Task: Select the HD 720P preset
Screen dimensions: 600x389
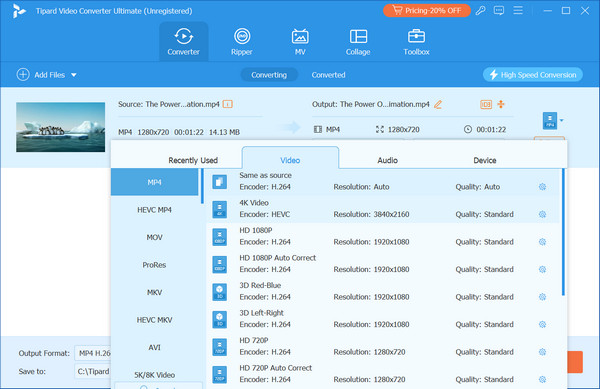Action: tap(383, 347)
